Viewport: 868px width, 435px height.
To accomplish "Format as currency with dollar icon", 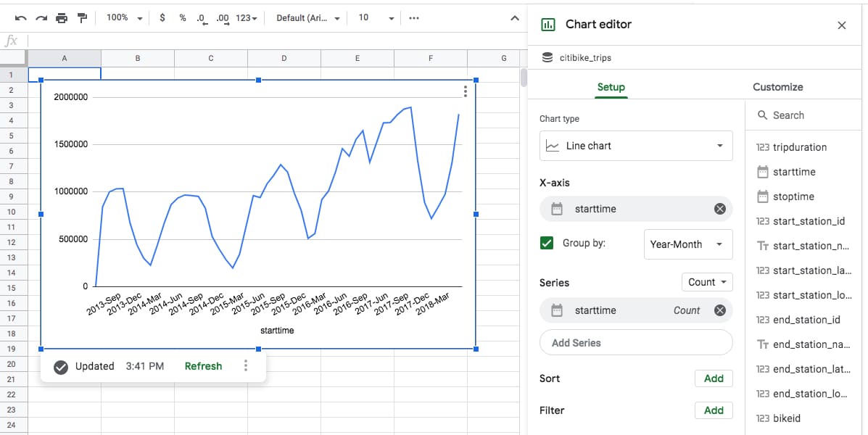I will click(162, 17).
